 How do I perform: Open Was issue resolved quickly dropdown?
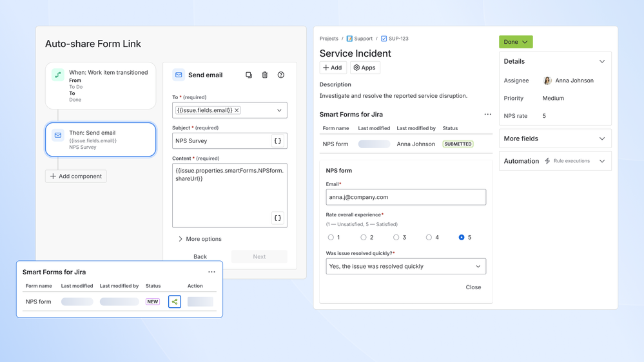pyautogui.click(x=405, y=267)
